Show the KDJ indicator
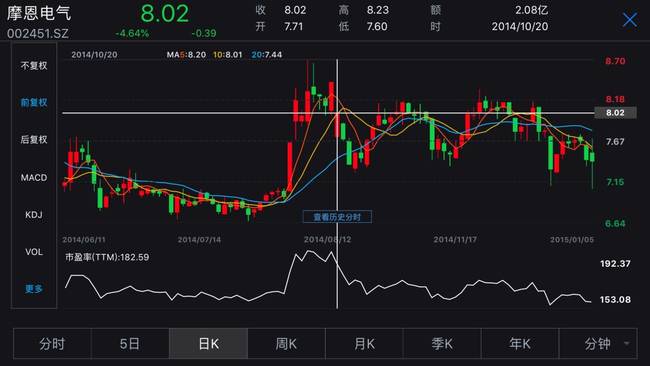The image size is (650, 366). click(x=34, y=215)
